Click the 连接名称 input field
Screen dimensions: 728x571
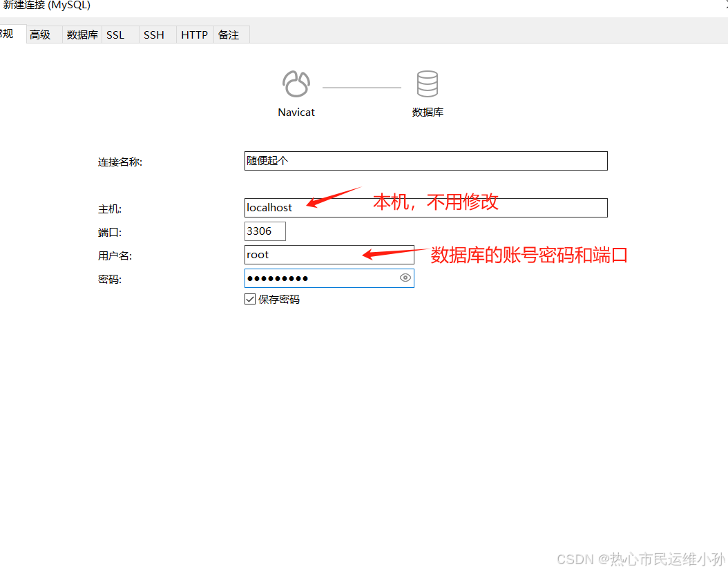click(425, 161)
